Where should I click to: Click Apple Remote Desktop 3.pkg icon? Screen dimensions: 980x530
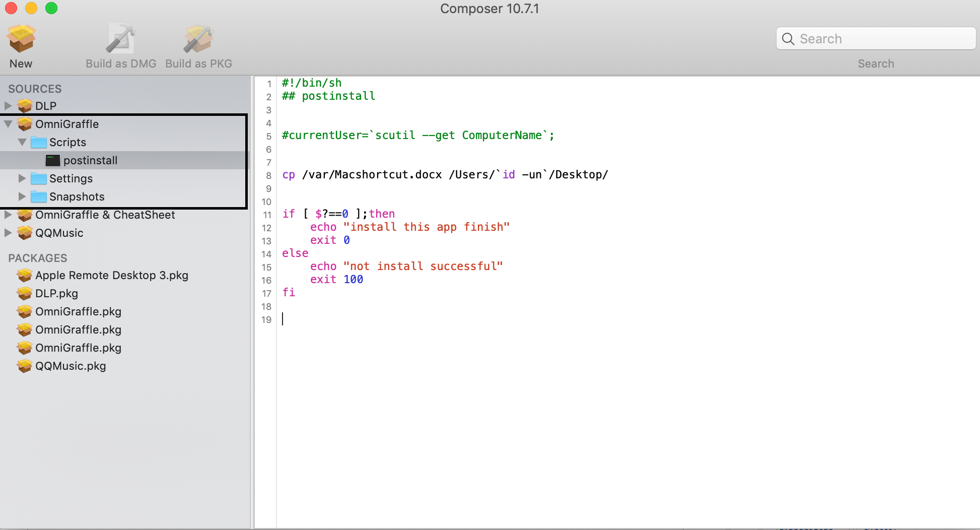25,275
